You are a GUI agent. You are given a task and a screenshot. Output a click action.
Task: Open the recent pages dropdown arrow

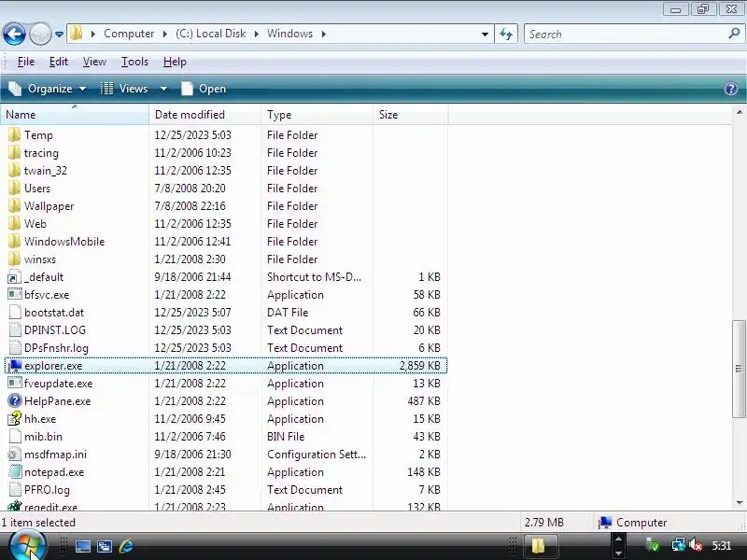pos(59,35)
